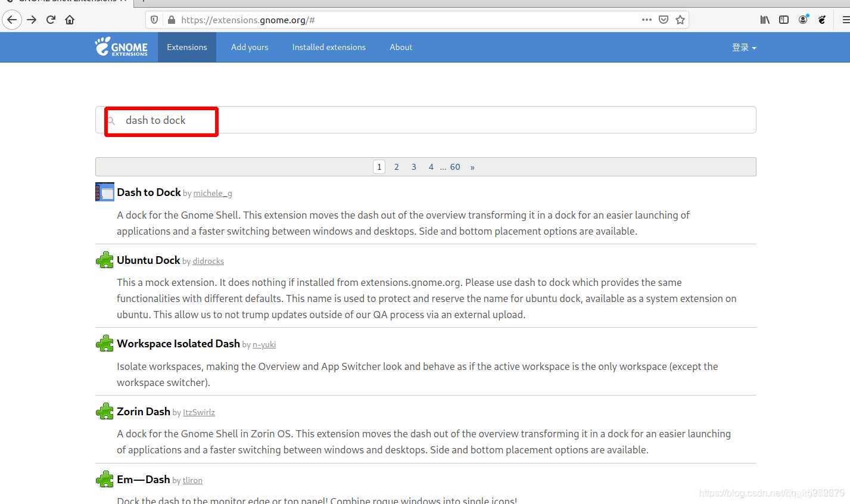The image size is (850, 504).
Task: Open the 登录 login dropdown
Action: coord(744,48)
